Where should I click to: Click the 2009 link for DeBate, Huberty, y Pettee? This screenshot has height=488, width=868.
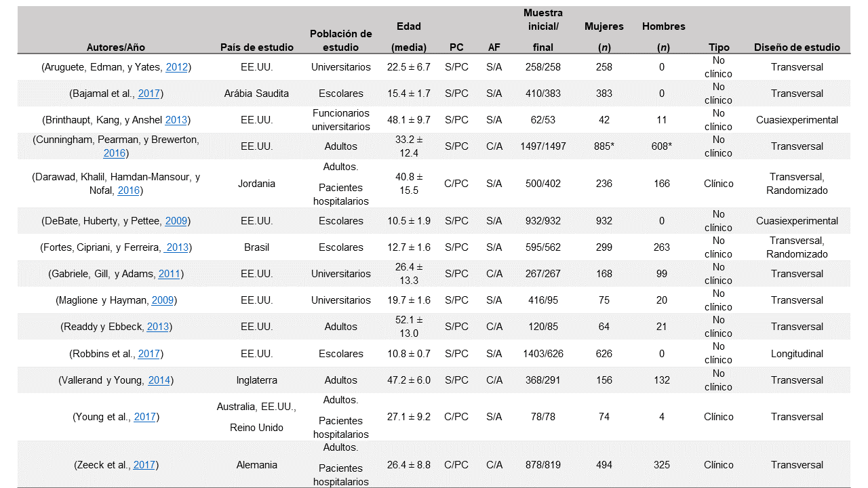coord(176,221)
